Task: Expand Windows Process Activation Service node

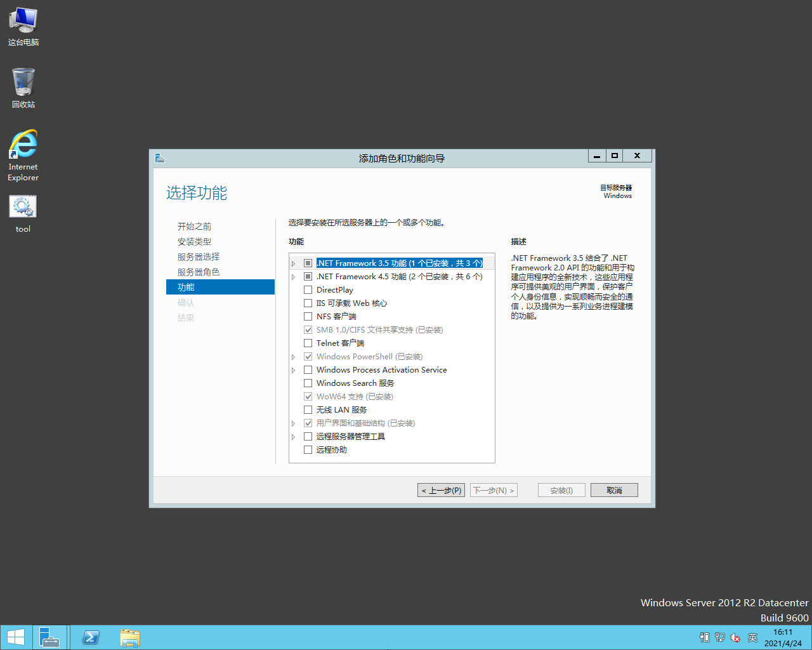Action: click(x=293, y=370)
